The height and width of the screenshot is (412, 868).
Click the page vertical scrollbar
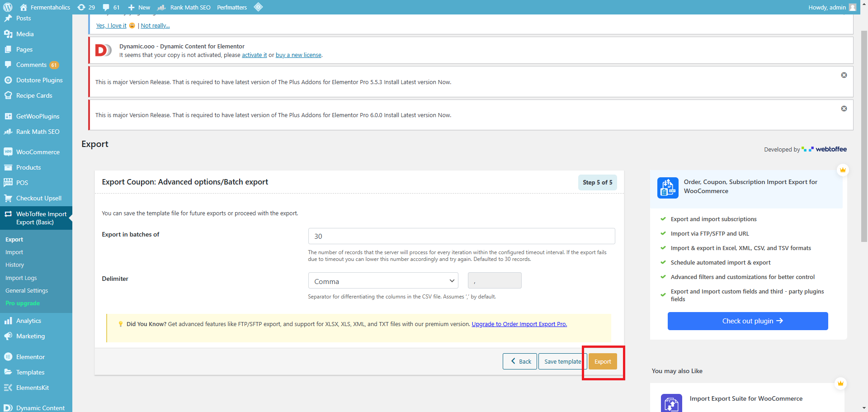(x=864, y=136)
